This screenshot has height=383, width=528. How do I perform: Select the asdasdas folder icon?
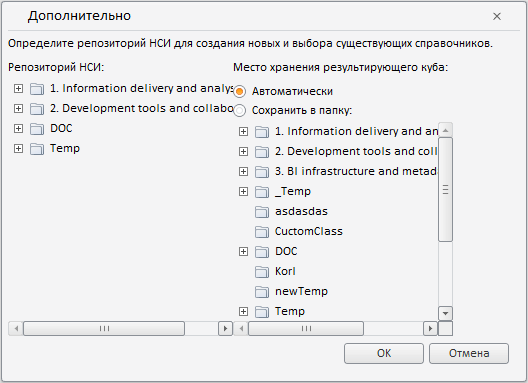point(262,212)
